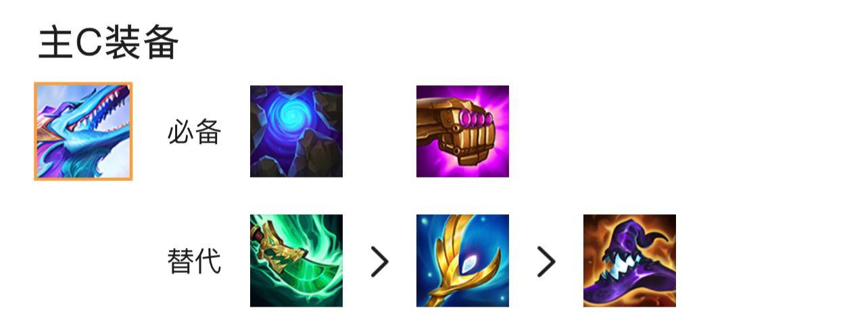
Task: Click the chevron after the green blade
Action: [379, 261]
